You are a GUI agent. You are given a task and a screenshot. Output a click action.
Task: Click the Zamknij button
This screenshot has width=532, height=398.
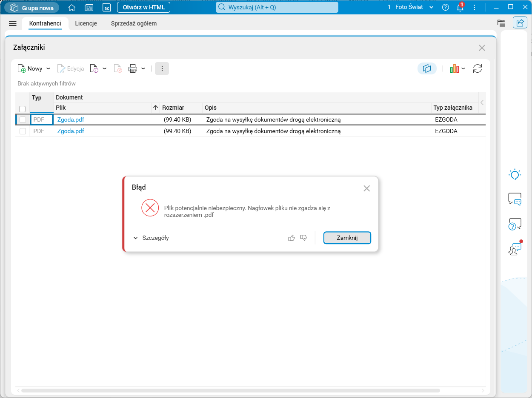point(347,238)
